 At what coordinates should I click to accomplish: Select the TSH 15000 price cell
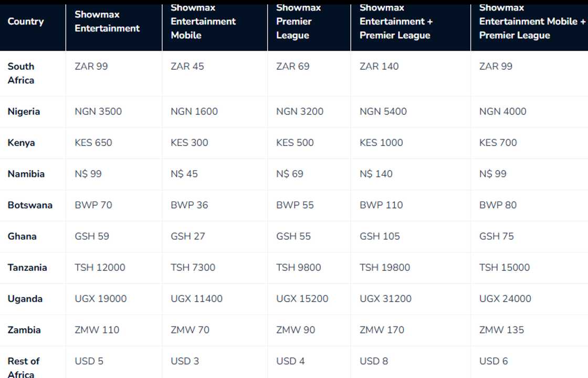click(x=505, y=268)
